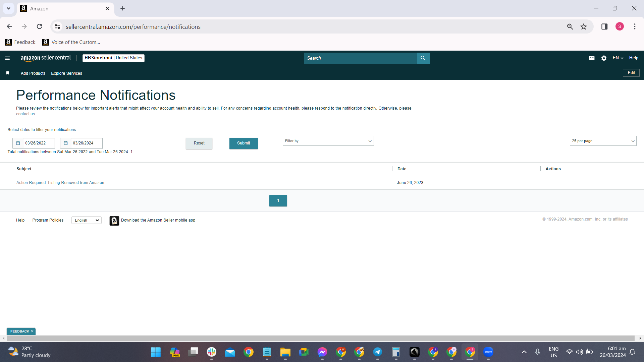Bookmark this page with the star icon
644x362 pixels.
click(x=584, y=26)
